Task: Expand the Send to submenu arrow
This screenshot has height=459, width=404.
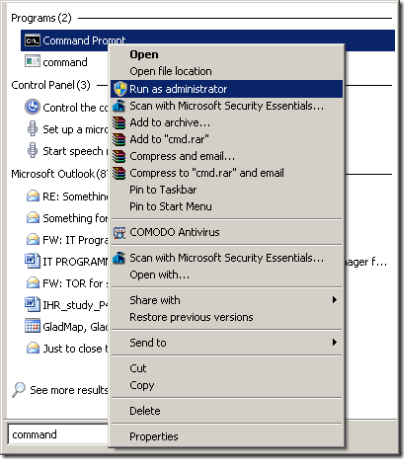Action: (334, 342)
